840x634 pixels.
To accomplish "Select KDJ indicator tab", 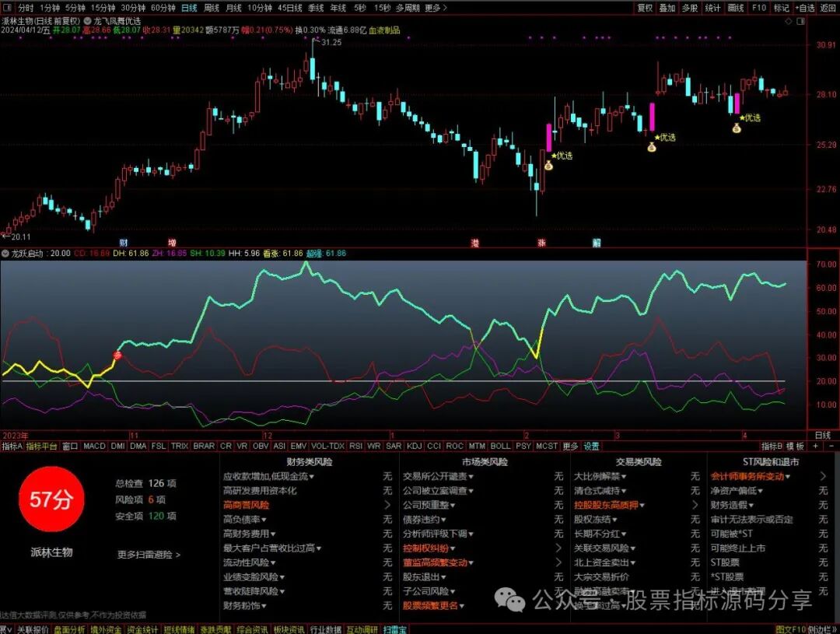I will tap(414, 446).
